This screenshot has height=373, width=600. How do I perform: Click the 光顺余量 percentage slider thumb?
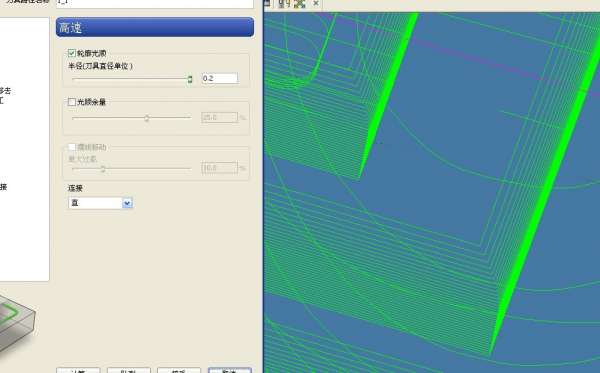147,118
